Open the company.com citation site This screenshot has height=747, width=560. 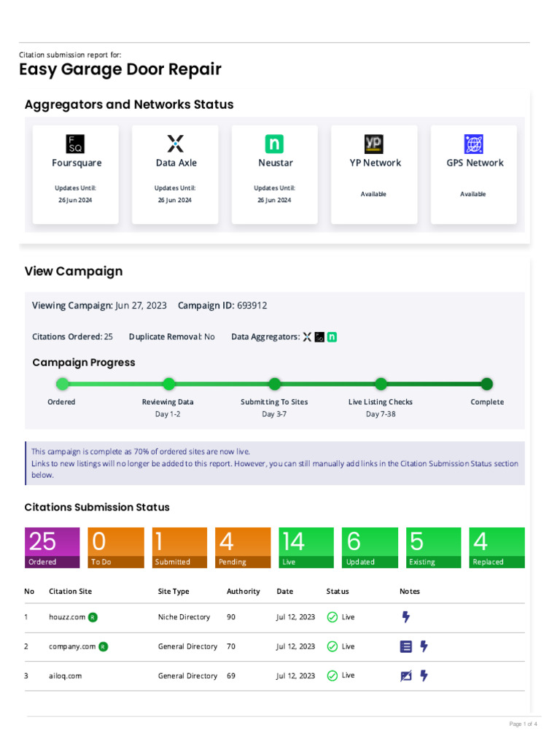72,647
